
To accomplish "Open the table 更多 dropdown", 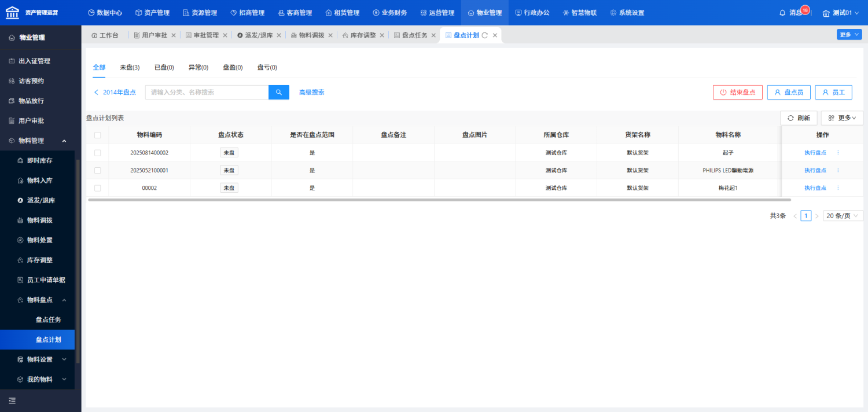I will 842,118.
